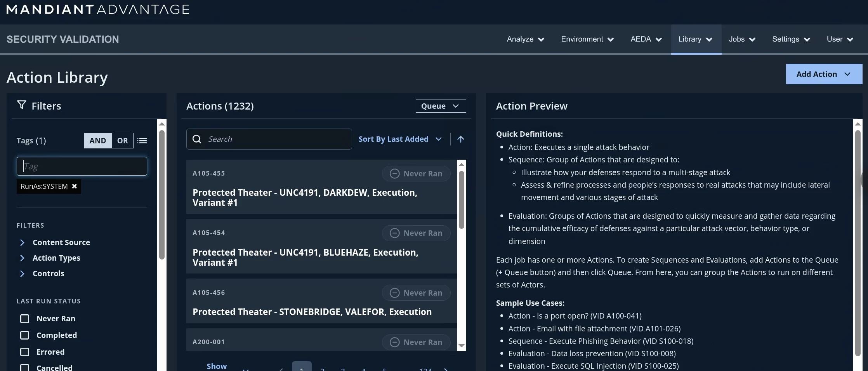Click the Action Library page title
The height and width of the screenshot is (371, 868).
click(57, 77)
